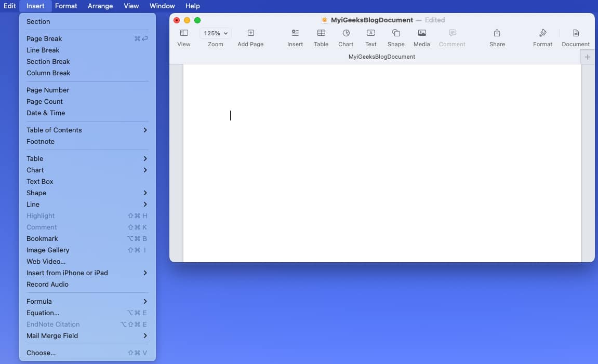Choose Equation… from the menu

[87, 313]
